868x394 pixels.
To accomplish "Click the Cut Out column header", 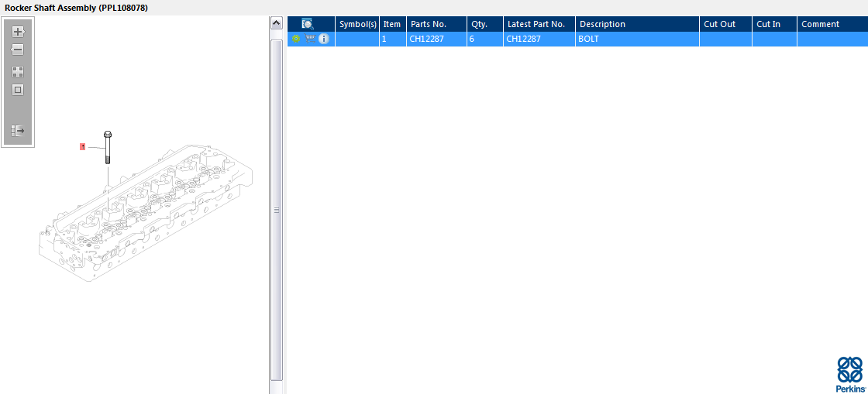I will pyautogui.click(x=725, y=24).
